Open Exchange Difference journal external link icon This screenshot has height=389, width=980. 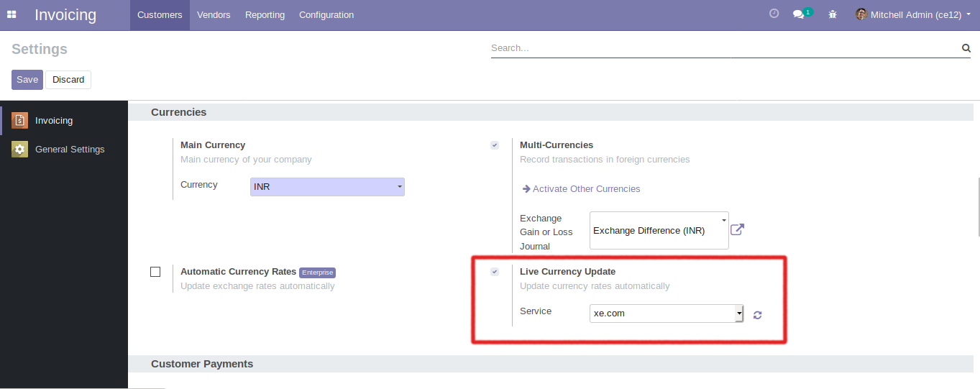click(737, 230)
